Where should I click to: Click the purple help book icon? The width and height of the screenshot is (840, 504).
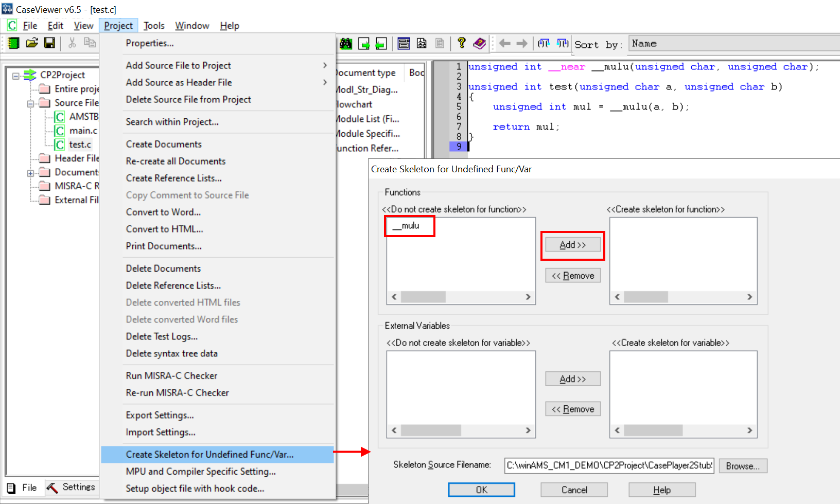(479, 44)
